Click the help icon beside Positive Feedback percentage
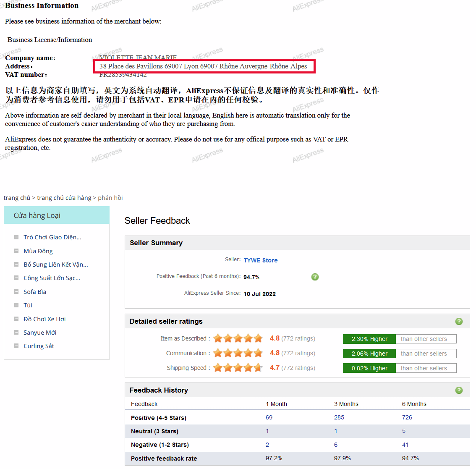 coord(315,277)
